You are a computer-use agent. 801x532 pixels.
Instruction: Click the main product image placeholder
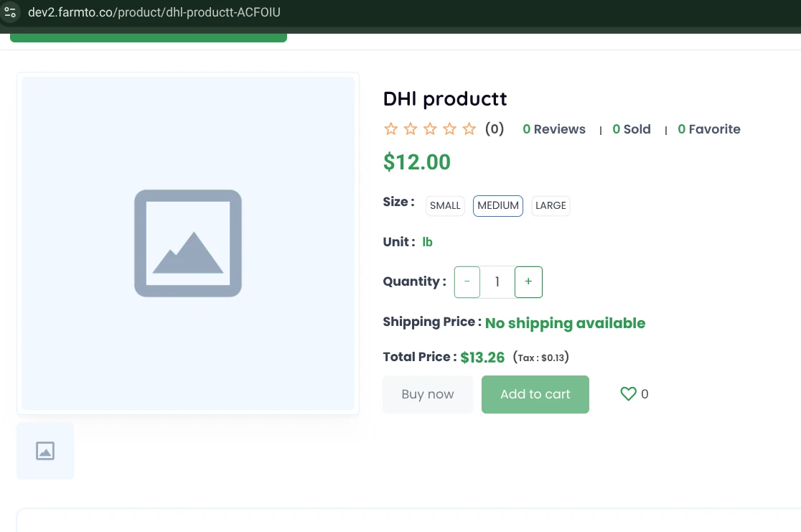tap(188, 243)
